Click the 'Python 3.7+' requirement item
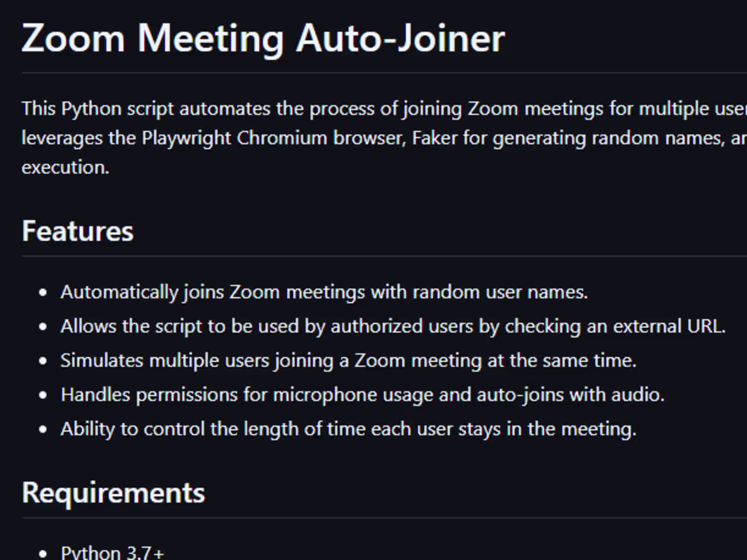 (x=112, y=552)
